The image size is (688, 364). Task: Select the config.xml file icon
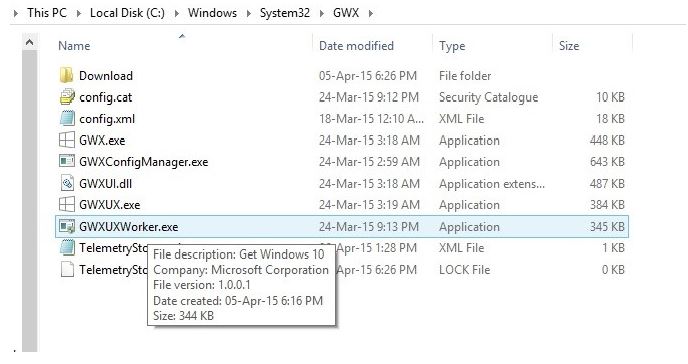[67, 118]
